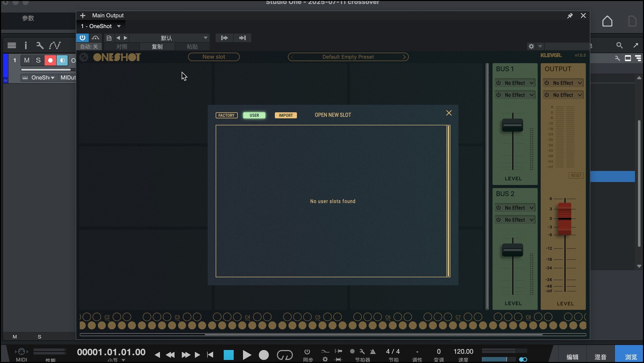Toggle power of OUTPUT second effect
This screenshot has width=644, height=363.
[x=547, y=95]
